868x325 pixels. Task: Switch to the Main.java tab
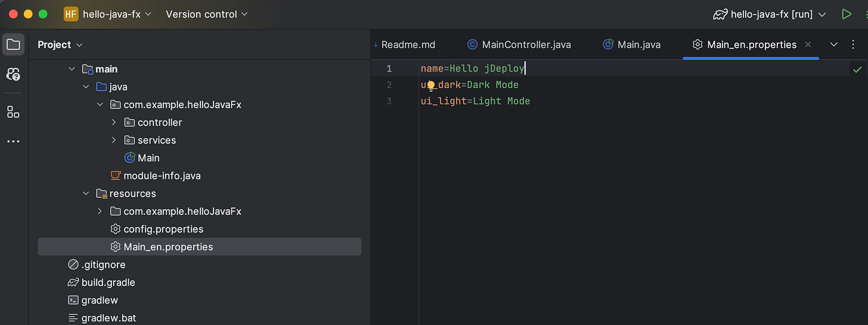[x=632, y=45]
